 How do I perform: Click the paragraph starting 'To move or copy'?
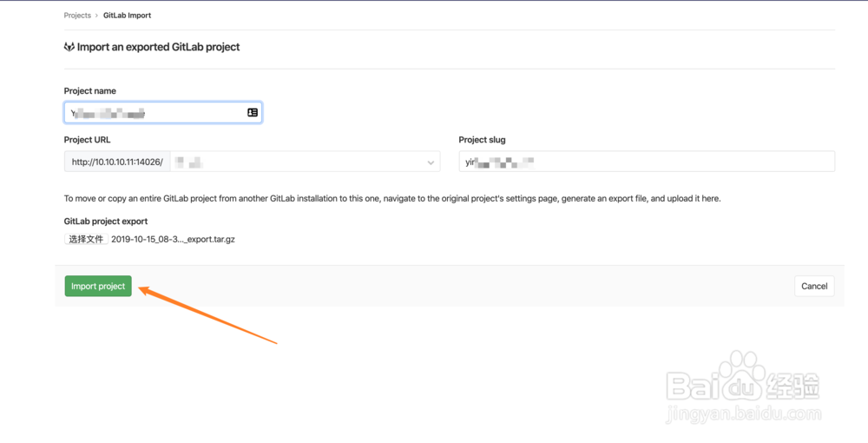click(392, 198)
